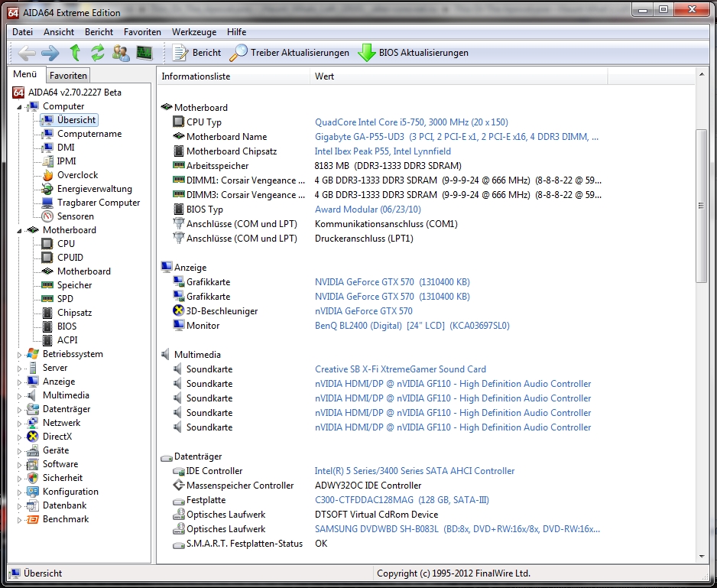
Task: Select the IPMI tree item
Action: [67, 161]
